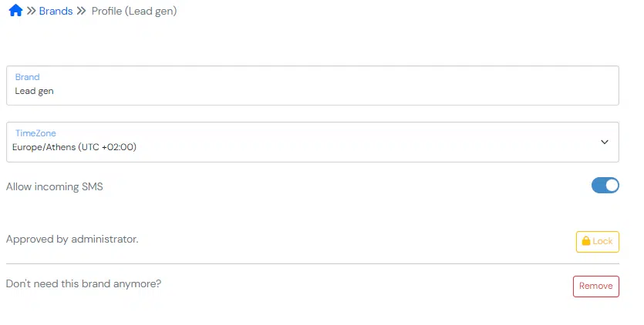Expand the TimeZone dropdown arrow
This screenshot has height=325, width=644.
coord(605,142)
